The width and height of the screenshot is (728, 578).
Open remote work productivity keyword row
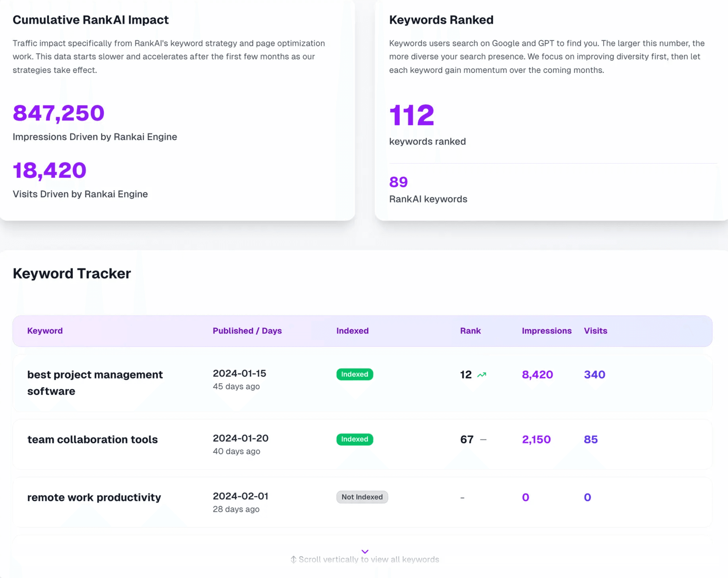[94, 497]
